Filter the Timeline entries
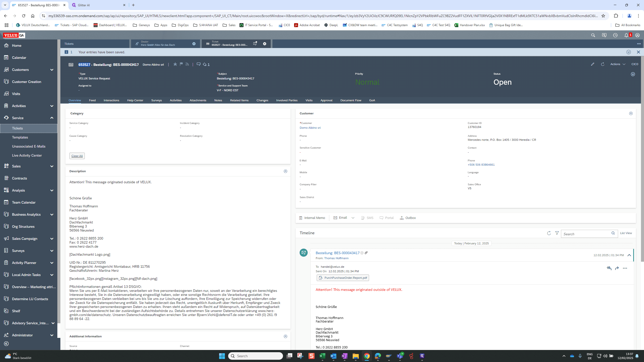The width and height of the screenshot is (644, 362). pos(557,233)
